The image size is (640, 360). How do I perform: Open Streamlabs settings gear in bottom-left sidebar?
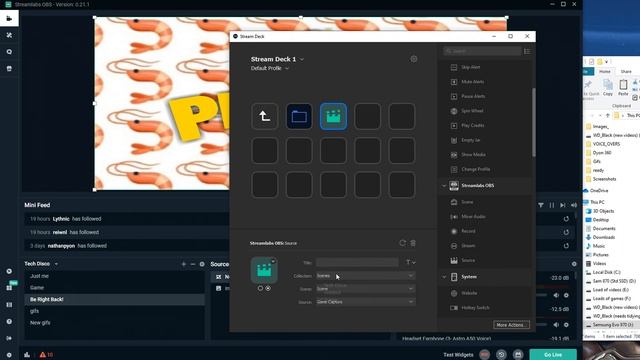point(9,355)
